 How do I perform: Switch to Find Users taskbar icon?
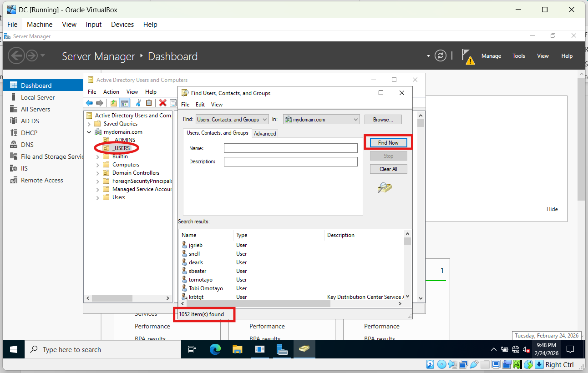pyautogui.click(x=304, y=349)
